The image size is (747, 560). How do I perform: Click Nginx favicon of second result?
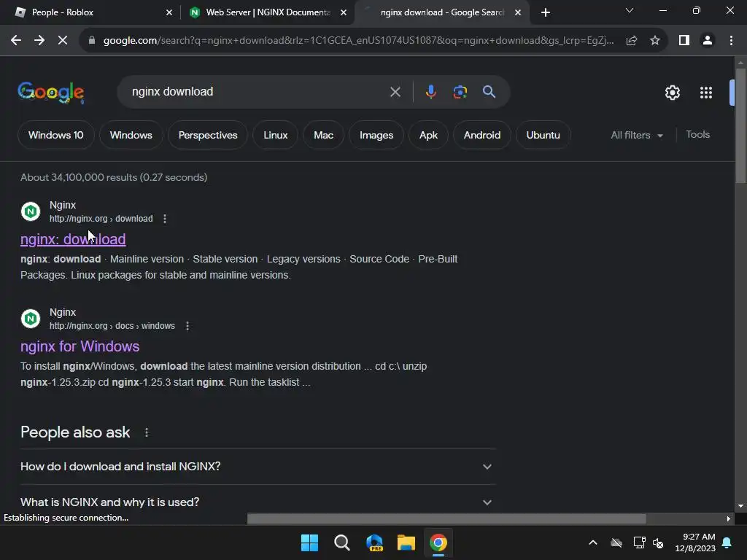pyautogui.click(x=31, y=318)
